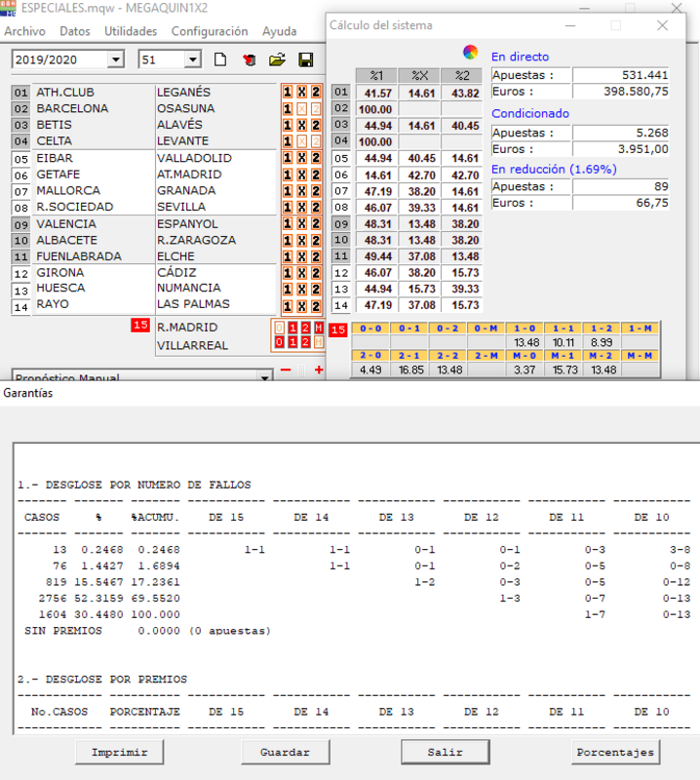700x780 pixels.
Task: Select the VILLARREAL team name
Action: pos(192,345)
